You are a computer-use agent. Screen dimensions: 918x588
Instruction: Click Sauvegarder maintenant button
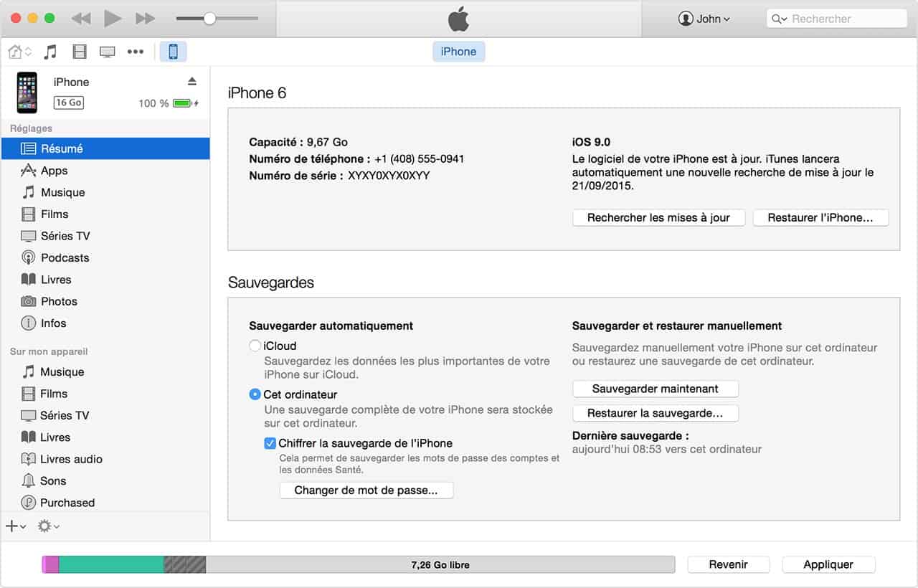(x=656, y=389)
